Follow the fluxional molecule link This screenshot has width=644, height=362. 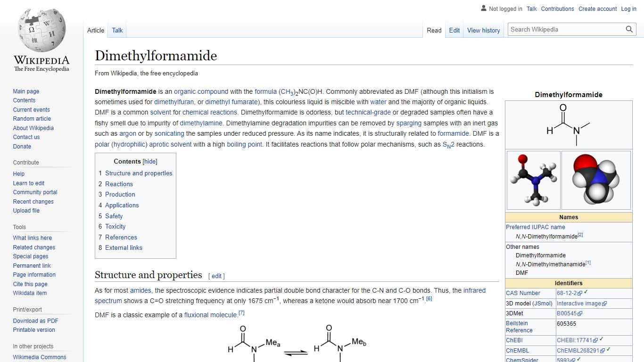(211, 315)
